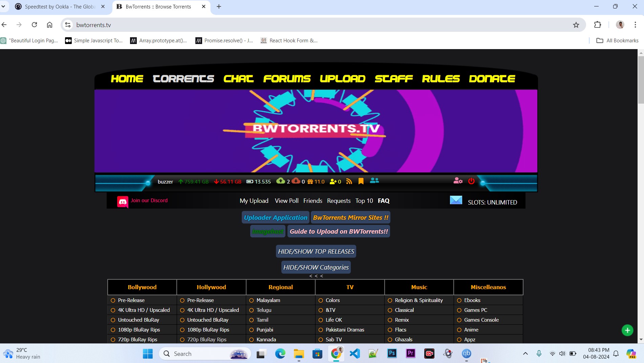Select the Telugu regional category

[252, 310]
